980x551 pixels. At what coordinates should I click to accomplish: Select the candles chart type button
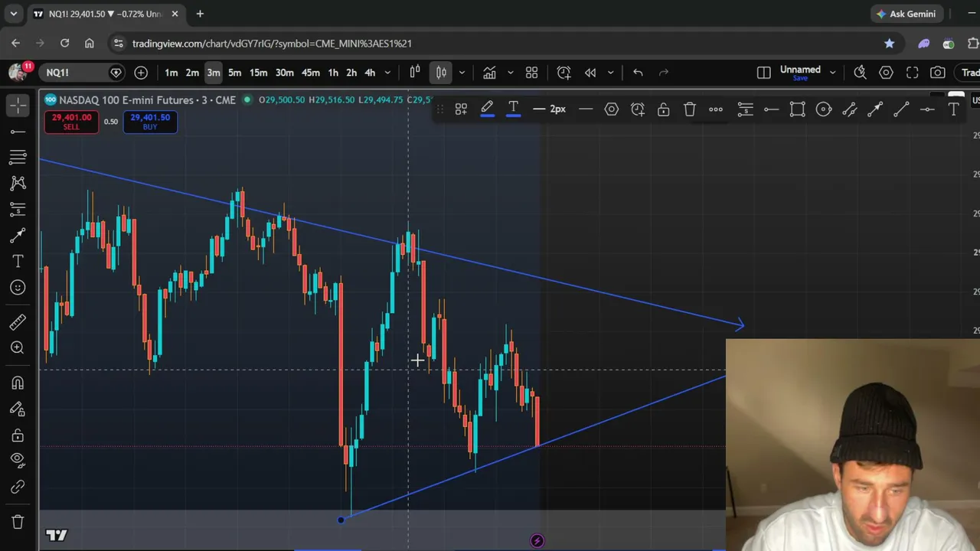coord(442,73)
